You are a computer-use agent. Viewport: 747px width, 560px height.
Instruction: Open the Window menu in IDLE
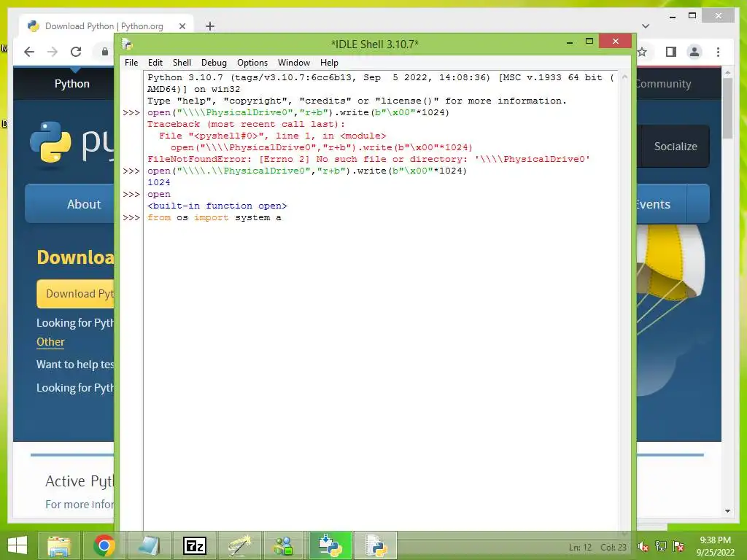click(294, 63)
